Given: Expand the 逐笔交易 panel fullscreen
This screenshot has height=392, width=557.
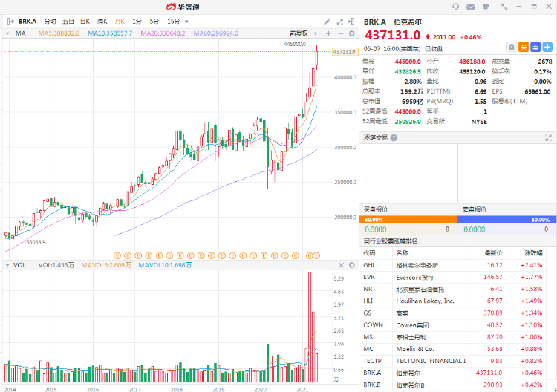Looking at the screenshot, I should point(550,138).
